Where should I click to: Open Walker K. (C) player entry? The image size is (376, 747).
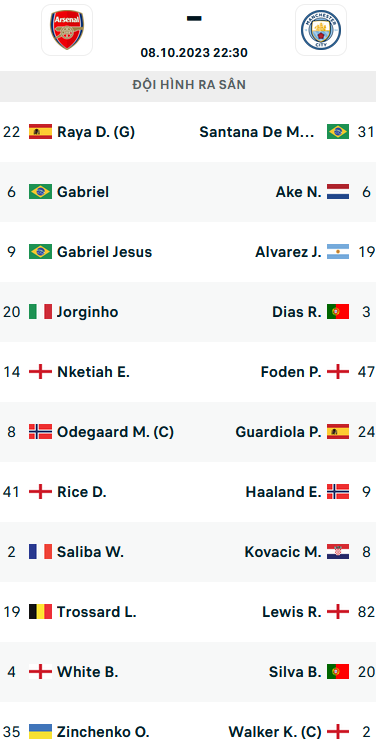point(275,732)
